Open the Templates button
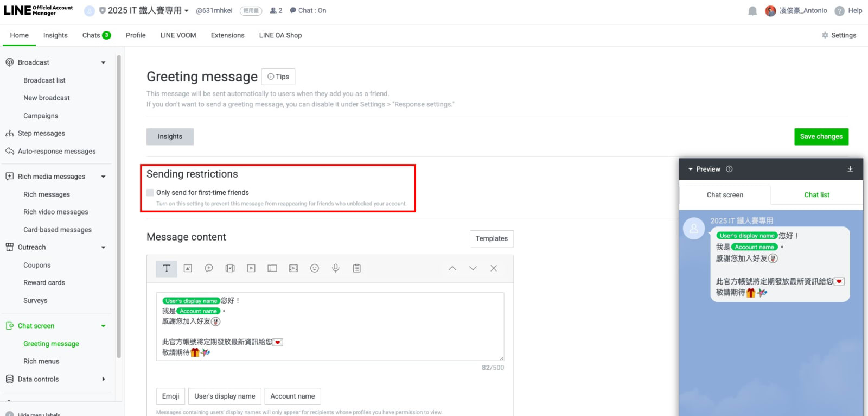The width and height of the screenshot is (868, 416). [x=492, y=238]
